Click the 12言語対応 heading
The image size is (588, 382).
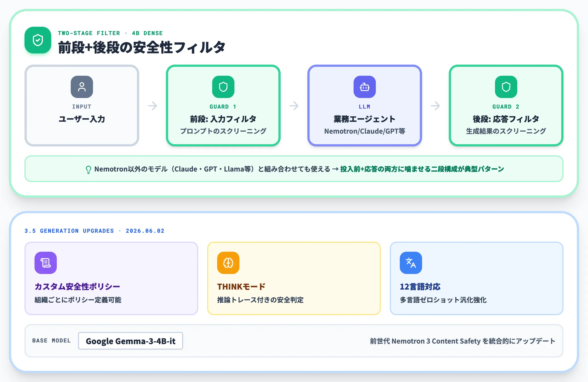tap(420, 286)
